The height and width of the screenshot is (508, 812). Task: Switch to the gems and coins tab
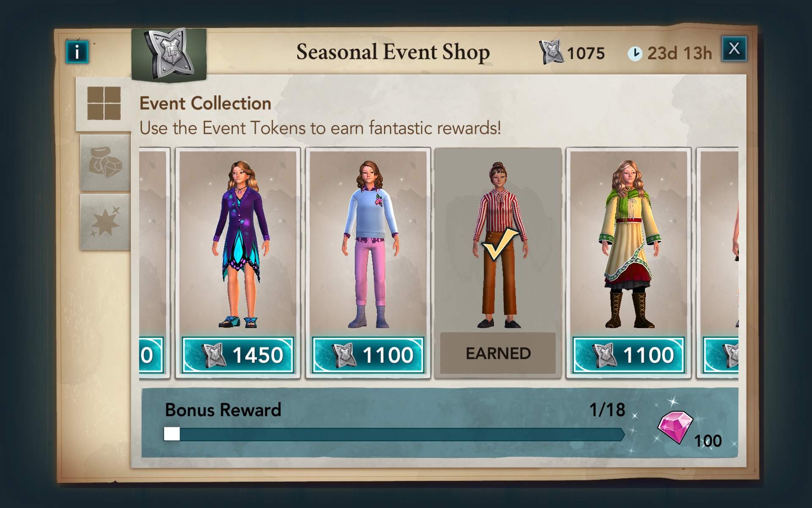105,163
